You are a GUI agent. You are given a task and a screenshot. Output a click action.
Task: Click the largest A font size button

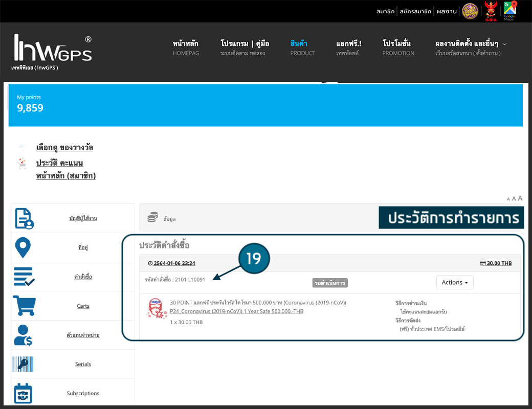point(520,198)
